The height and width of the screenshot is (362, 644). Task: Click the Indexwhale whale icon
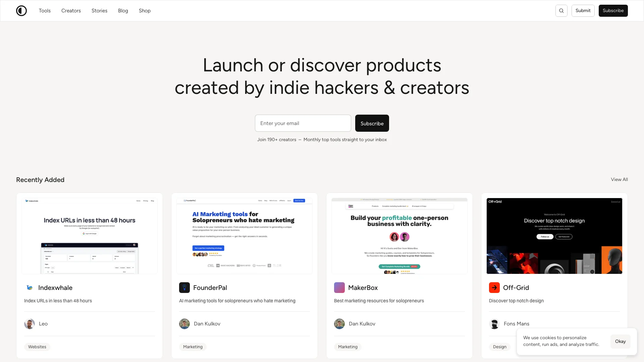(x=29, y=287)
